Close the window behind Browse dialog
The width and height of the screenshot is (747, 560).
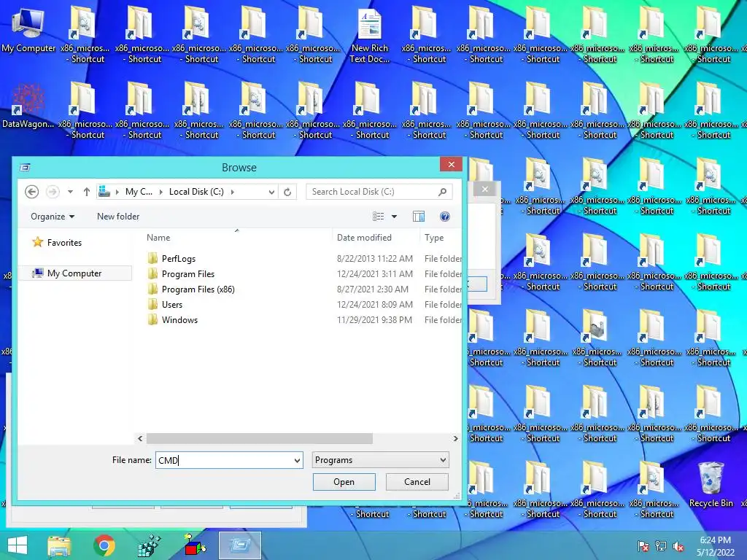(x=484, y=189)
